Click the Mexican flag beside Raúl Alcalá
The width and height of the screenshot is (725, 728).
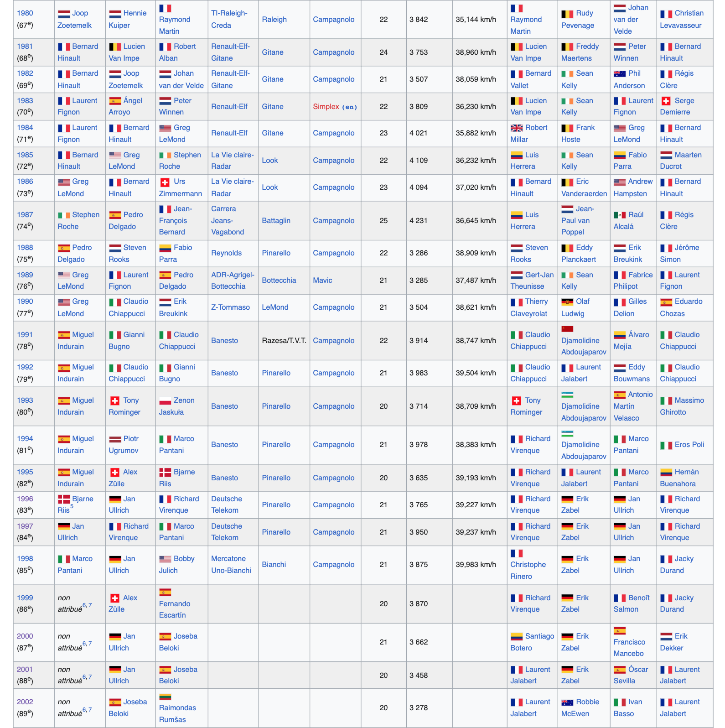click(619, 215)
